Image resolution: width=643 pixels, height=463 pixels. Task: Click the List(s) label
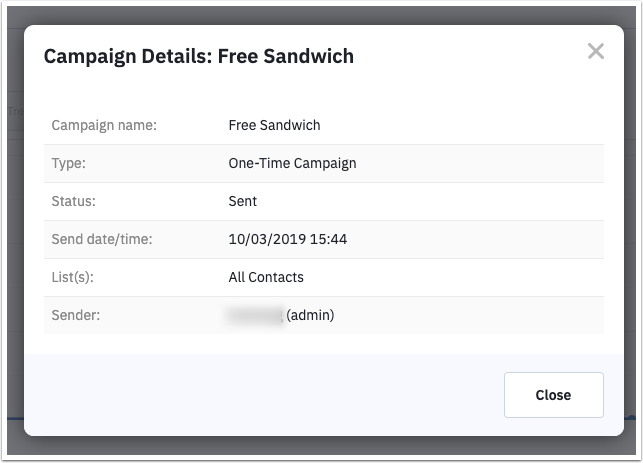(73, 277)
